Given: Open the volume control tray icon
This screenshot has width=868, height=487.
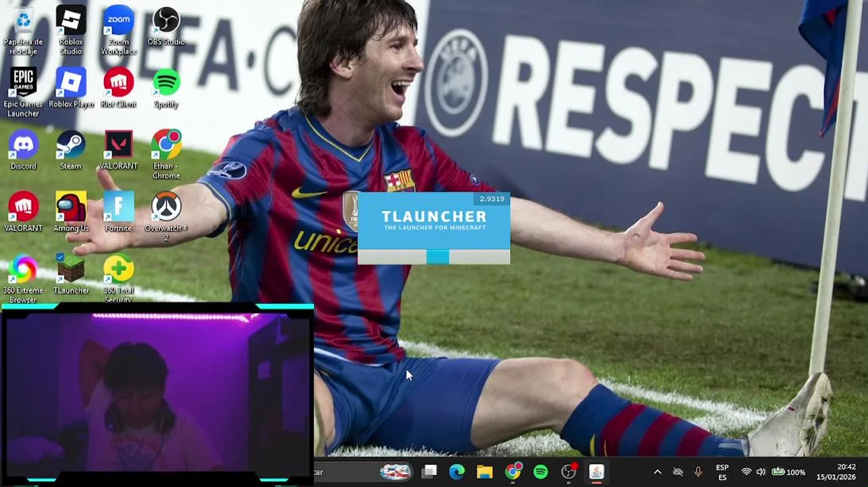Looking at the screenshot, I should (x=761, y=472).
